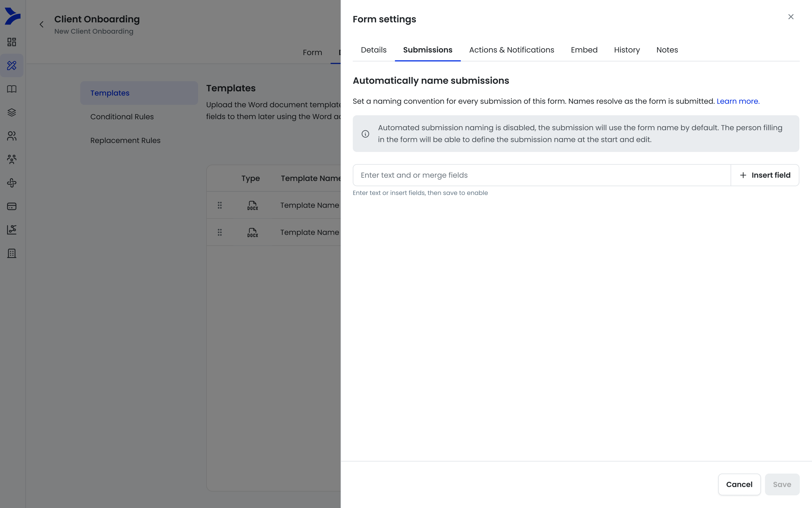Open the team group sidebar icon

[12, 159]
